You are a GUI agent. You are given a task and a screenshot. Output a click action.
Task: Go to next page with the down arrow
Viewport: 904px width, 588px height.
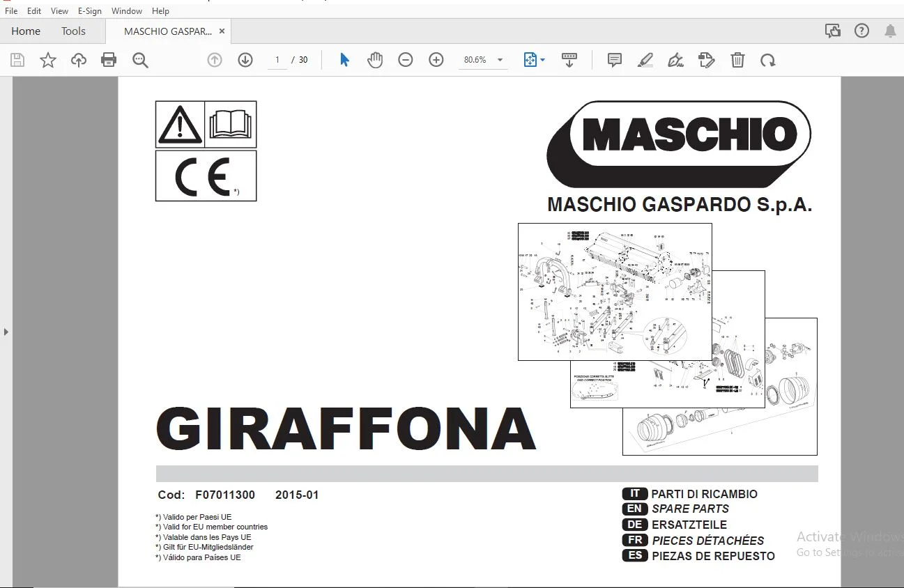click(x=245, y=60)
